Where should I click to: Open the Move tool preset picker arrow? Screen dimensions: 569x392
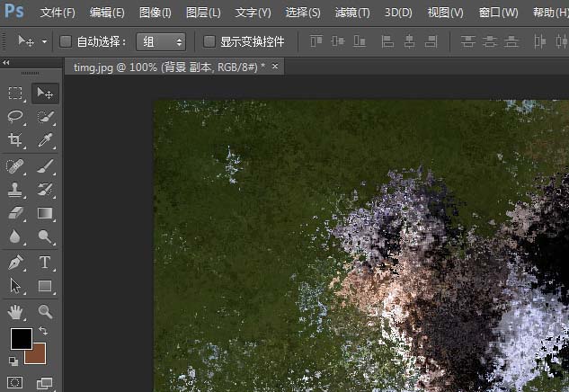pos(44,41)
